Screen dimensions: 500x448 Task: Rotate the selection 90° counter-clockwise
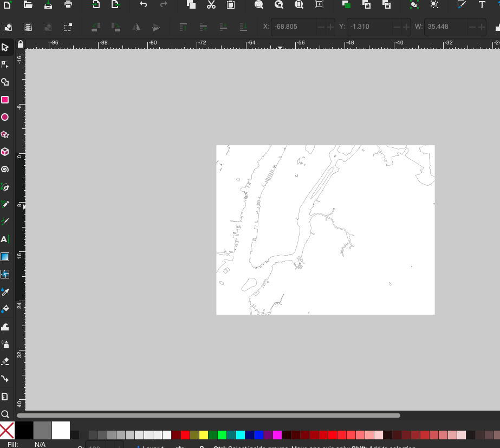pos(96,27)
